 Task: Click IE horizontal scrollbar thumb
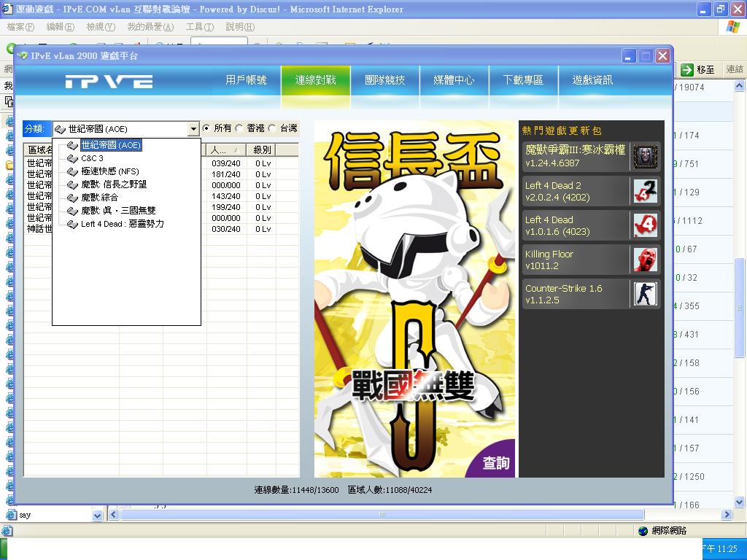tap(382, 515)
